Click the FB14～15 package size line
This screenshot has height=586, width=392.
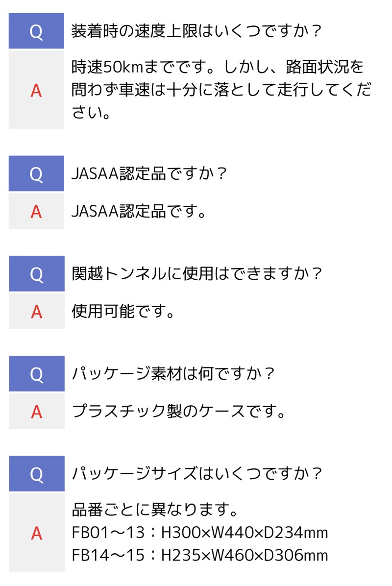(200, 555)
